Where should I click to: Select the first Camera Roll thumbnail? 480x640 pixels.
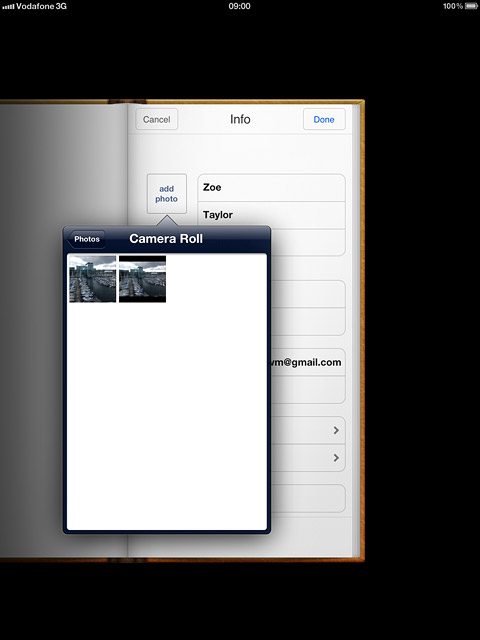[93, 279]
